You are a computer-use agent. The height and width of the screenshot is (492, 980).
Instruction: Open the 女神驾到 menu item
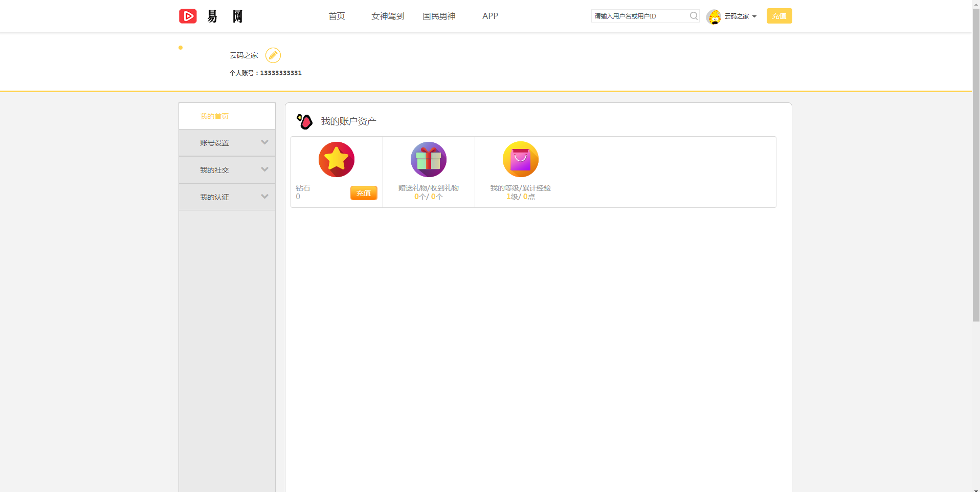(x=387, y=16)
